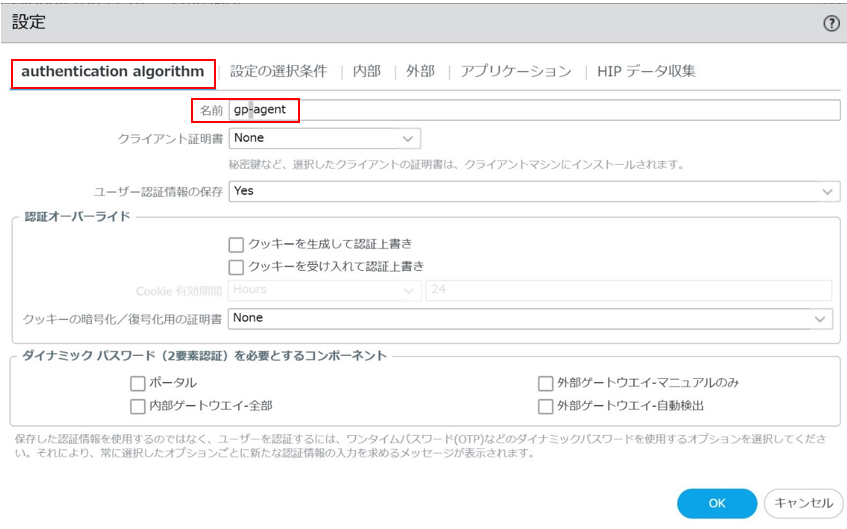Click the 名前 field containing gp-agent
The width and height of the screenshot is (847, 529).
click(x=534, y=110)
